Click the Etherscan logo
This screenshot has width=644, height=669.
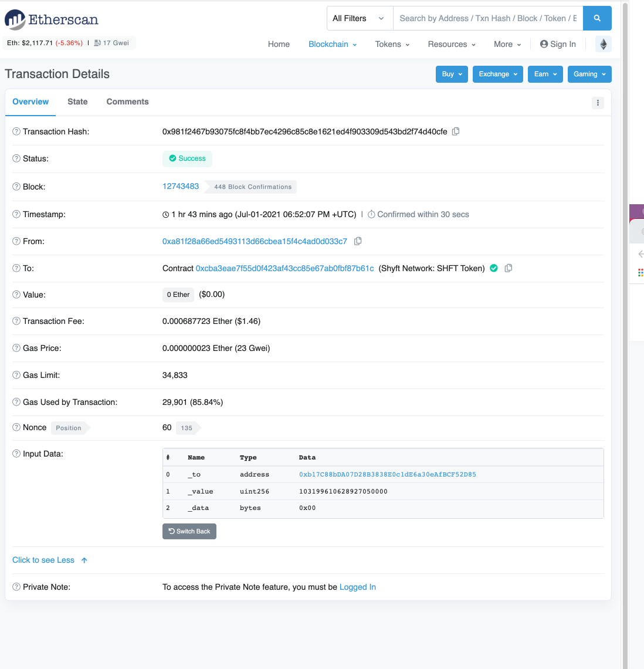tap(52, 19)
